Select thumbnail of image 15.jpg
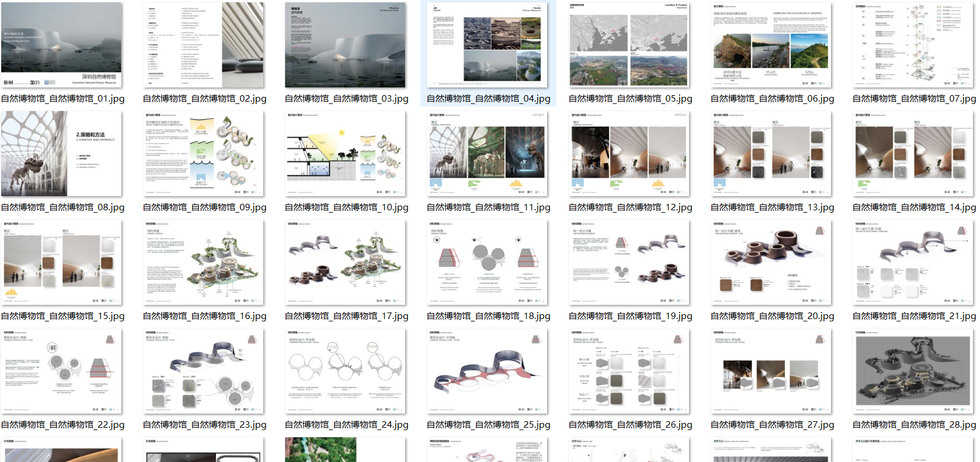This screenshot has width=980, height=462. 62,262
